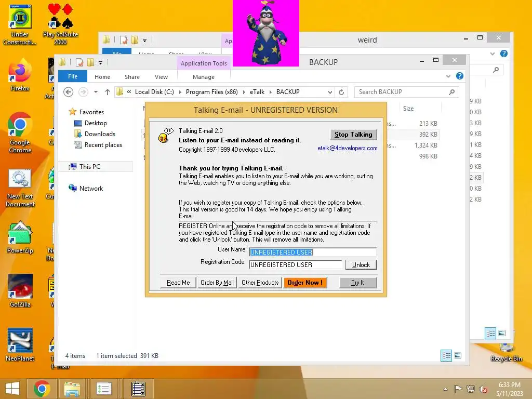
Task: Click the Help icon in weird window
Action: point(504,54)
